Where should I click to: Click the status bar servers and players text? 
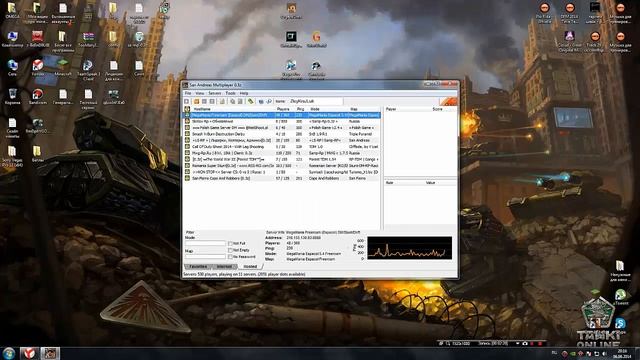(x=244, y=275)
